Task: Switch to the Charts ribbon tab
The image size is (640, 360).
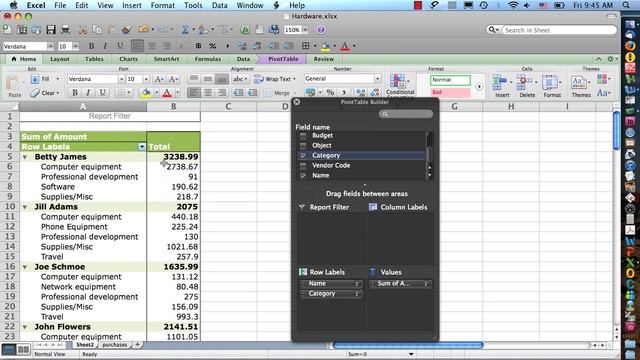Action: 128,59
